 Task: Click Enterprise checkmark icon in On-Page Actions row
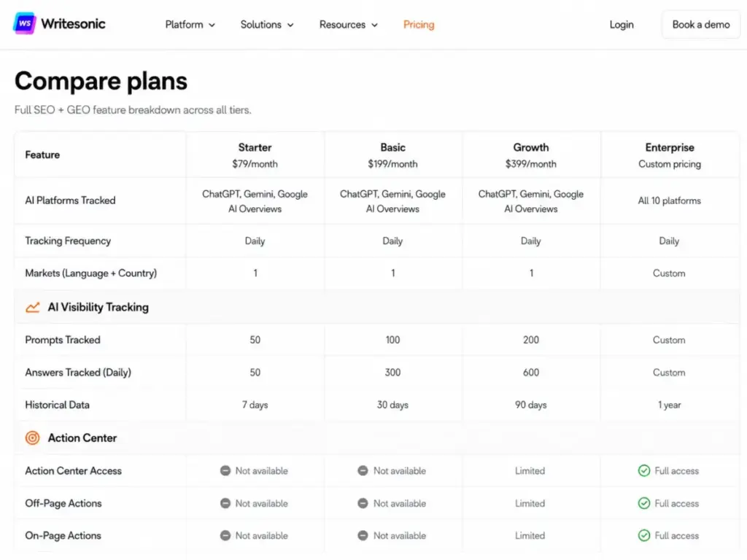click(644, 536)
